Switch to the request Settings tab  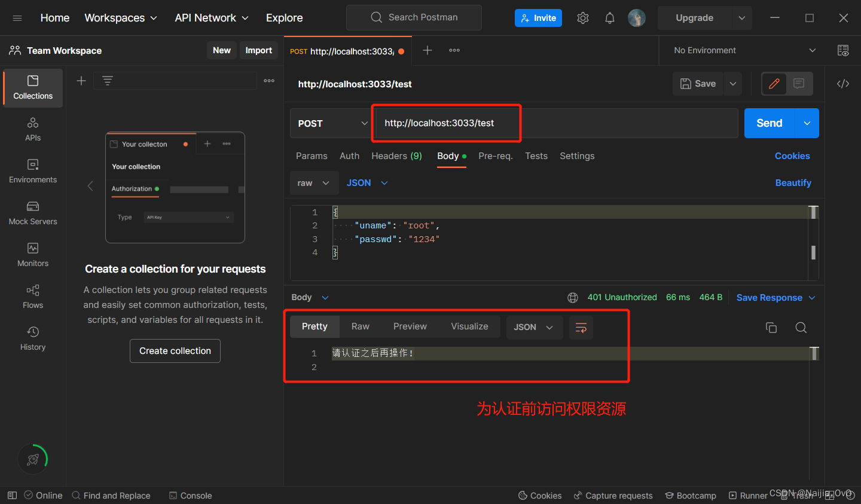point(577,156)
